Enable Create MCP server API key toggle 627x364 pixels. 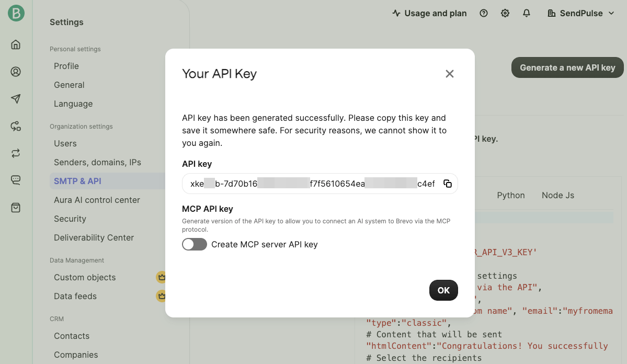[x=195, y=244]
